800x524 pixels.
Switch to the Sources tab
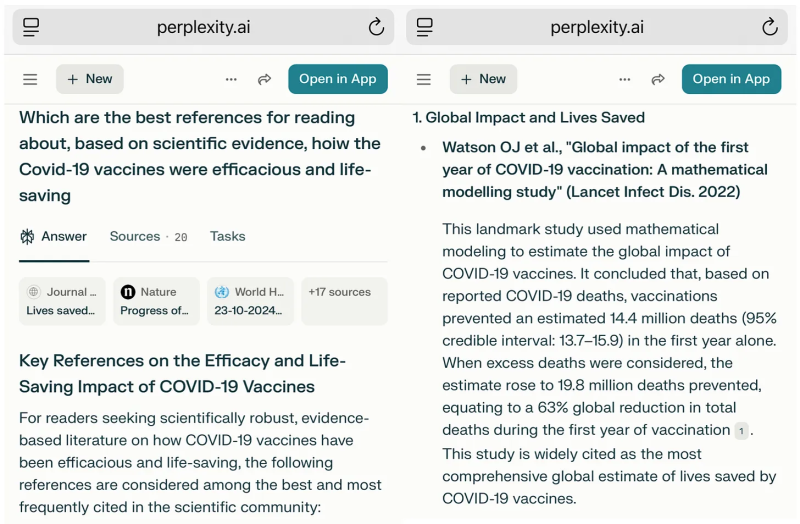[x=148, y=237]
